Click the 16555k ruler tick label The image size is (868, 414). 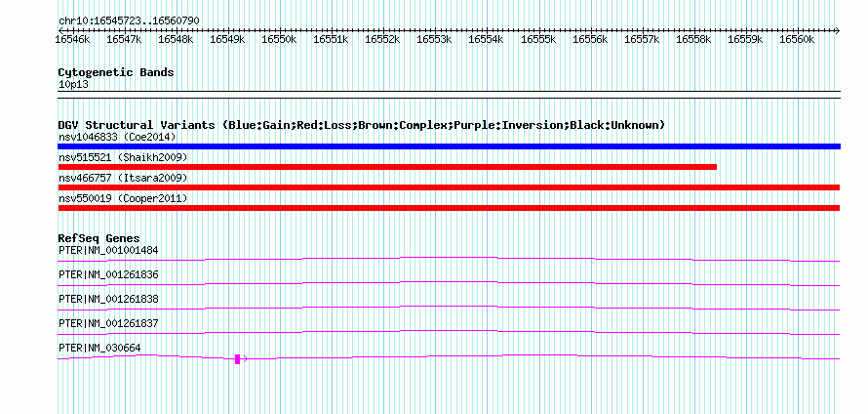click(x=538, y=39)
